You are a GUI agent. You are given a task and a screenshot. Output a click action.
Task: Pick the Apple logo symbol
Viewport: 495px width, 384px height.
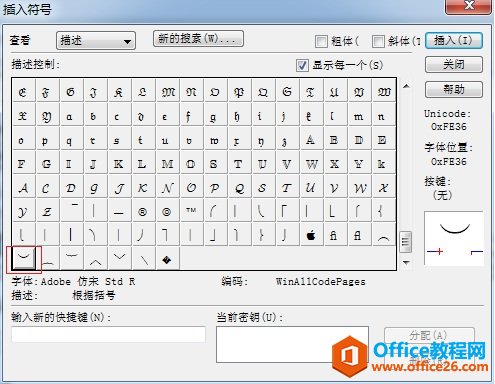click(x=311, y=235)
